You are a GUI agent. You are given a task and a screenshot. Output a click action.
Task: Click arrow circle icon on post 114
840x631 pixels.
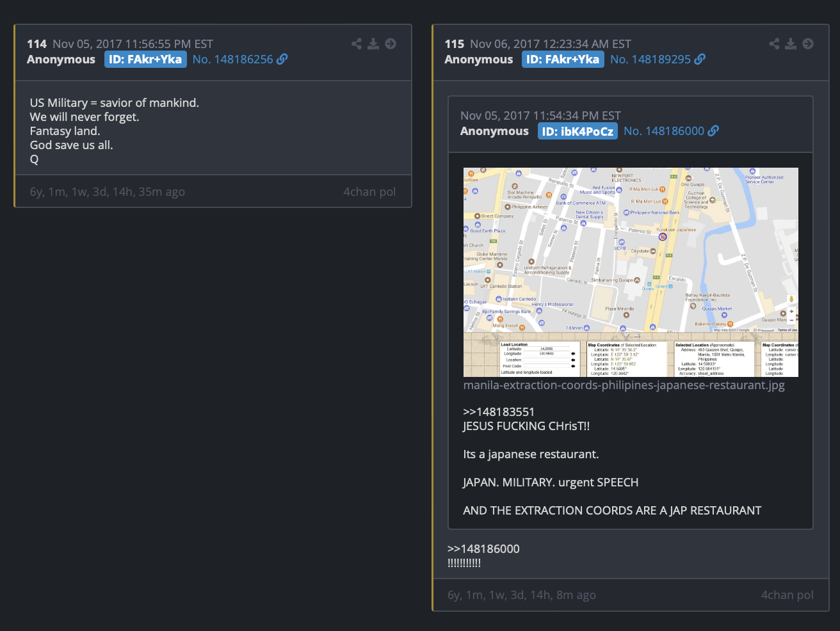(x=391, y=44)
